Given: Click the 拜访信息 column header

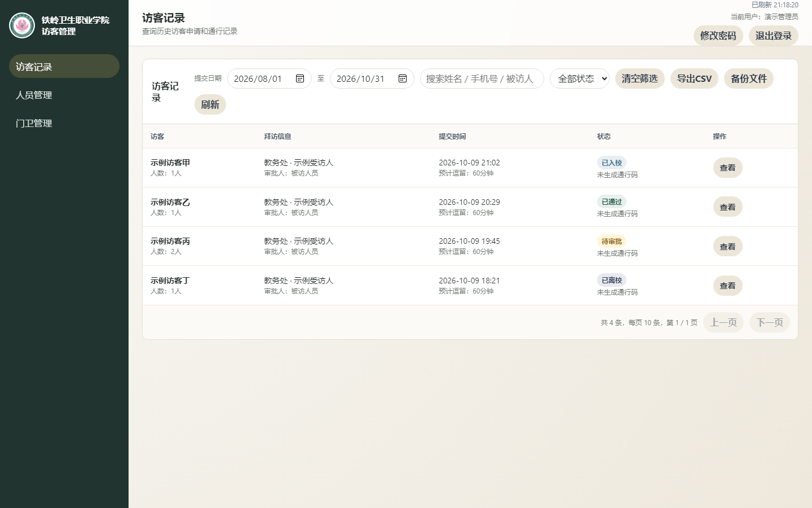Looking at the screenshot, I should [277, 137].
